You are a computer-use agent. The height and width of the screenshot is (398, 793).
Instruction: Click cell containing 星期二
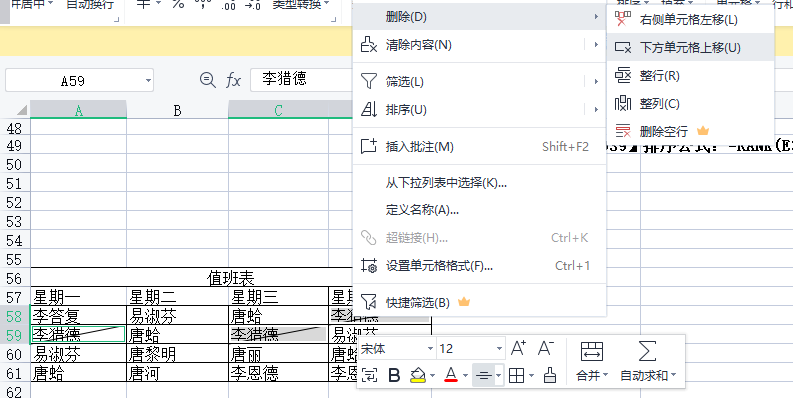point(178,297)
